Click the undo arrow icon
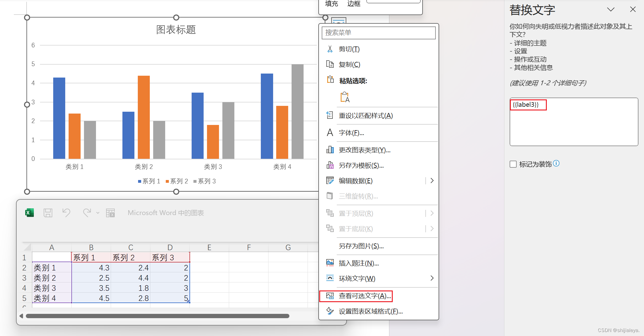This screenshot has width=644, height=336. 66,213
